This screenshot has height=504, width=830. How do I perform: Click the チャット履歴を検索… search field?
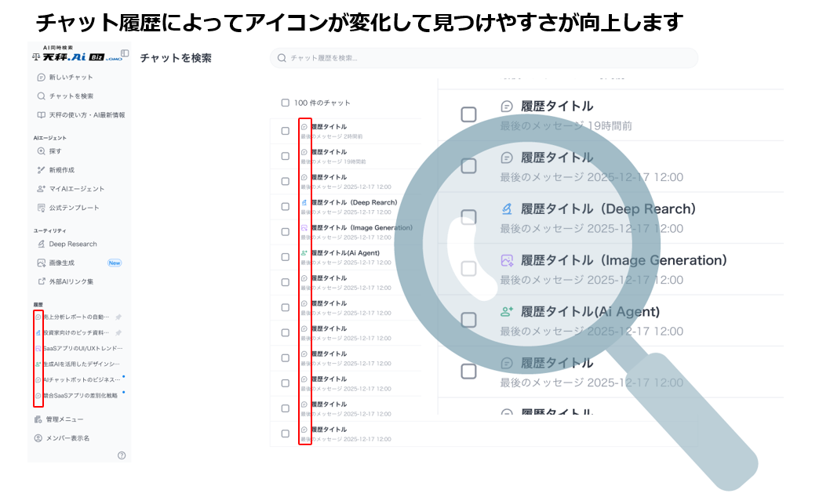tap(484, 58)
